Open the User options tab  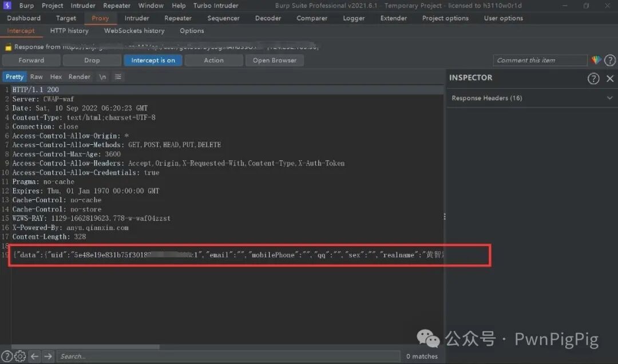(x=504, y=18)
